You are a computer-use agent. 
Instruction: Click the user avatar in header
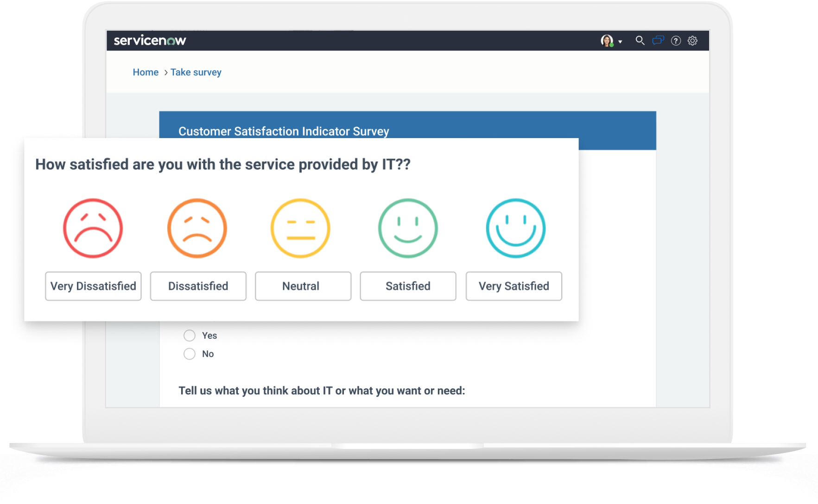pos(607,41)
